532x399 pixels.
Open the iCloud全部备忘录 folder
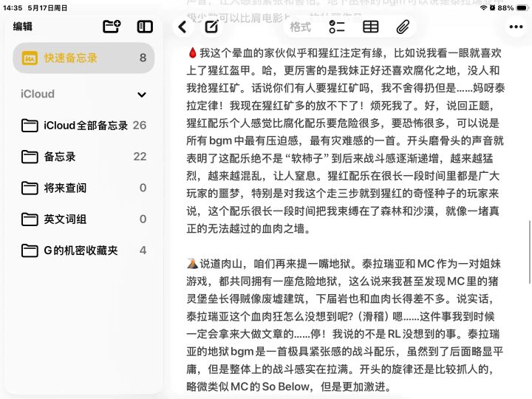pyautogui.click(x=83, y=125)
